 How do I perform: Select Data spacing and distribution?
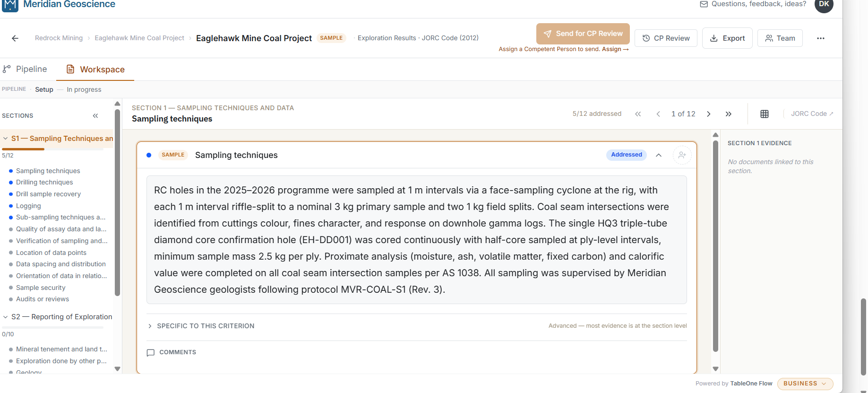pos(61,264)
